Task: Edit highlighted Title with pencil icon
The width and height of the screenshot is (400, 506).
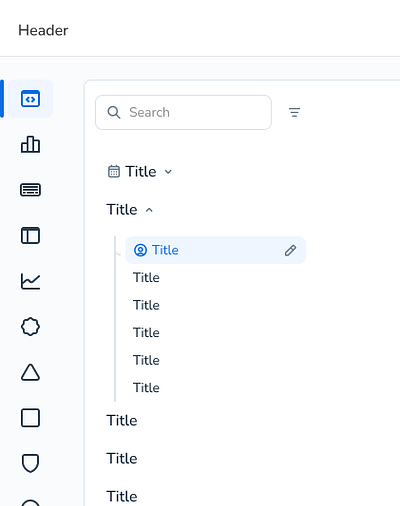Action: 290,250
